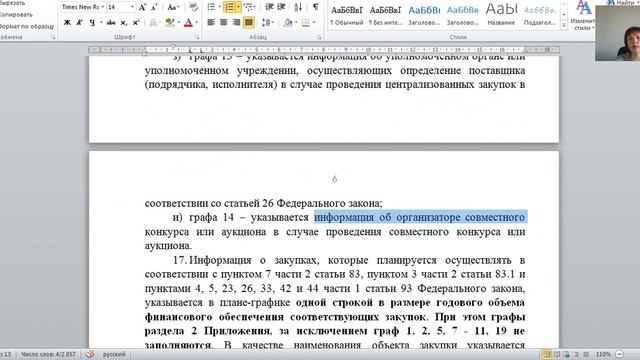
Task: Click the proofing errors icon in status bar
Action: coord(90,354)
